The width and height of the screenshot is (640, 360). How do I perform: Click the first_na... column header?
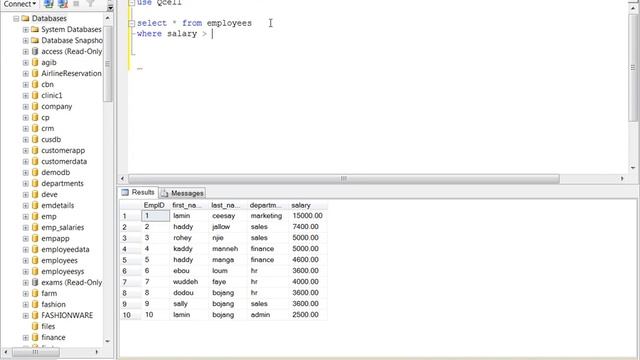[x=189, y=205]
